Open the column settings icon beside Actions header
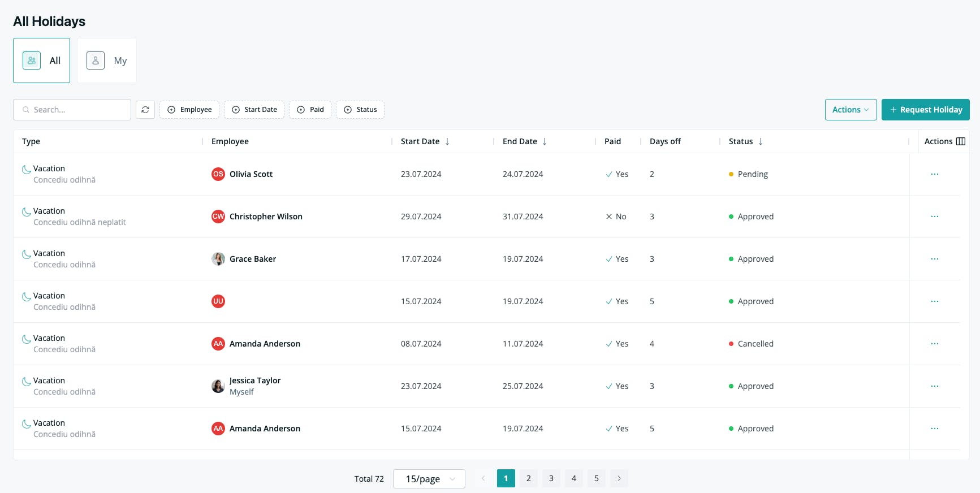980x493 pixels. 961,141
